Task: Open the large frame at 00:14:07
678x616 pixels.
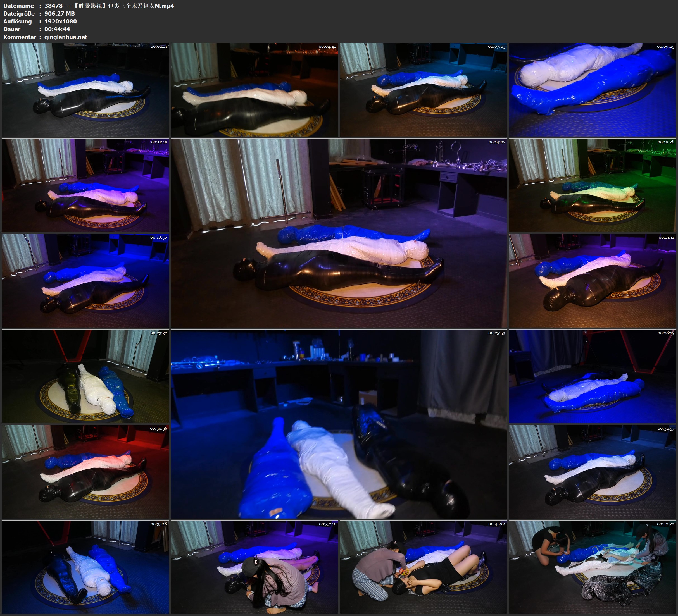Action: coord(339,233)
